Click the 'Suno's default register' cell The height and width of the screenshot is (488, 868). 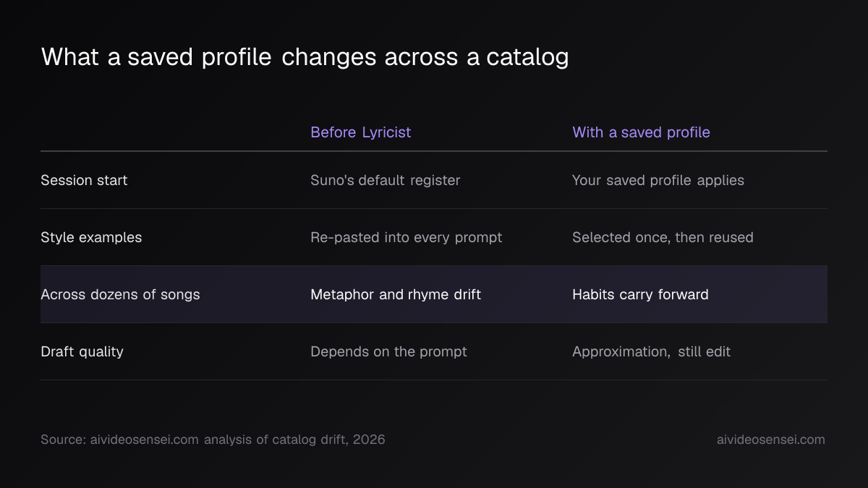[385, 180]
